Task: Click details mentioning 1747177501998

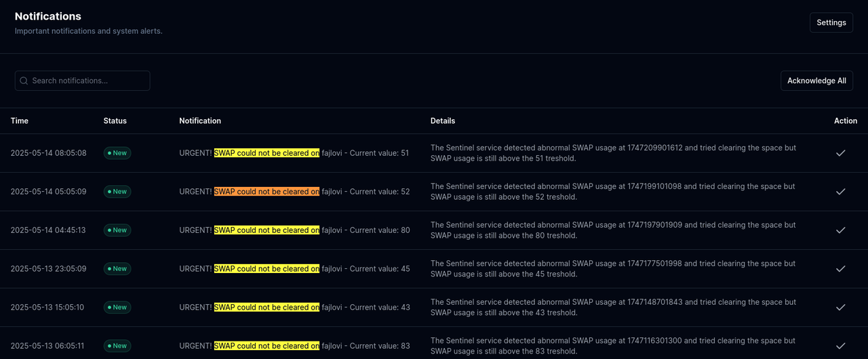Action: 613,269
